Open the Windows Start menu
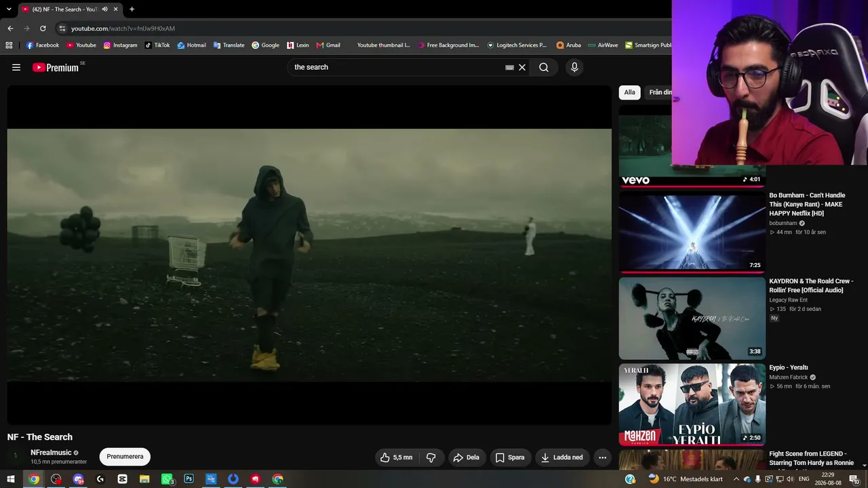This screenshot has height=488, width=868. pos(11,479)
